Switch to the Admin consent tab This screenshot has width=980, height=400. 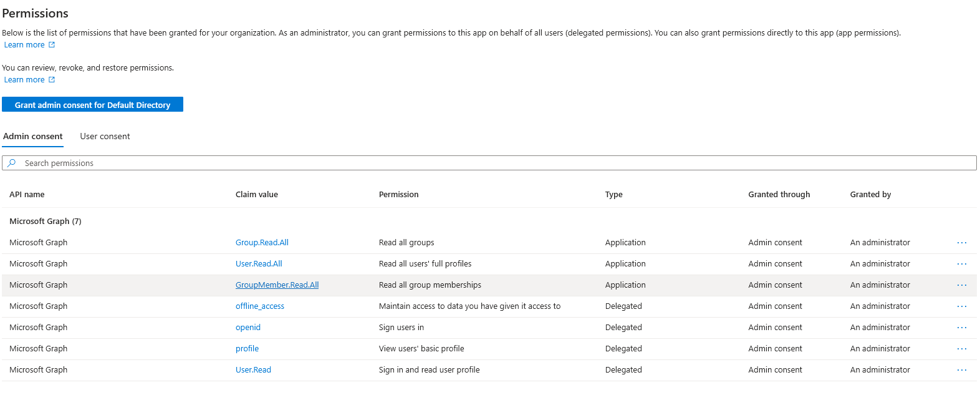point(33,137)
